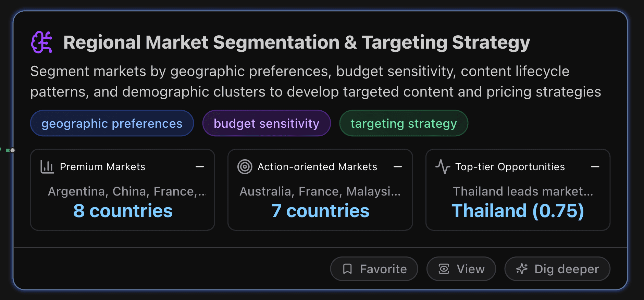The height and width of the screenshot is (300, 644).
Task: Select the targeting strategy tag
Action: tap(404, 123)
